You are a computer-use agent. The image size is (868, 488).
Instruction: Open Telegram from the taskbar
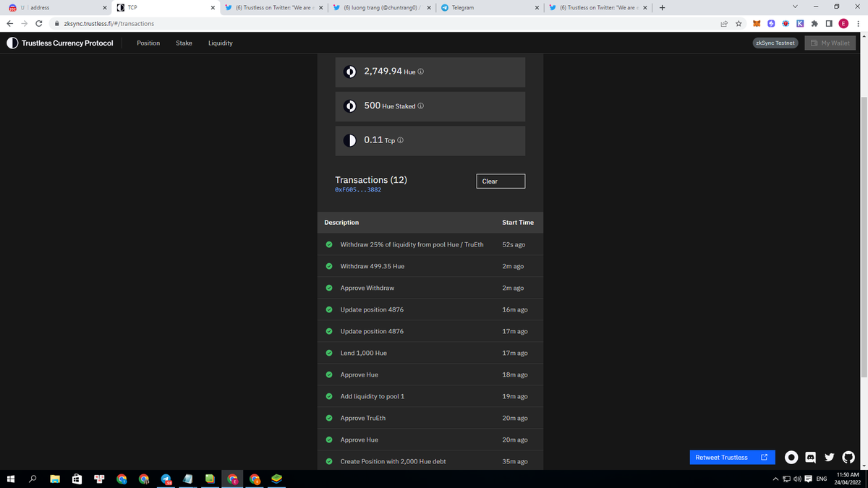(166, 479)
